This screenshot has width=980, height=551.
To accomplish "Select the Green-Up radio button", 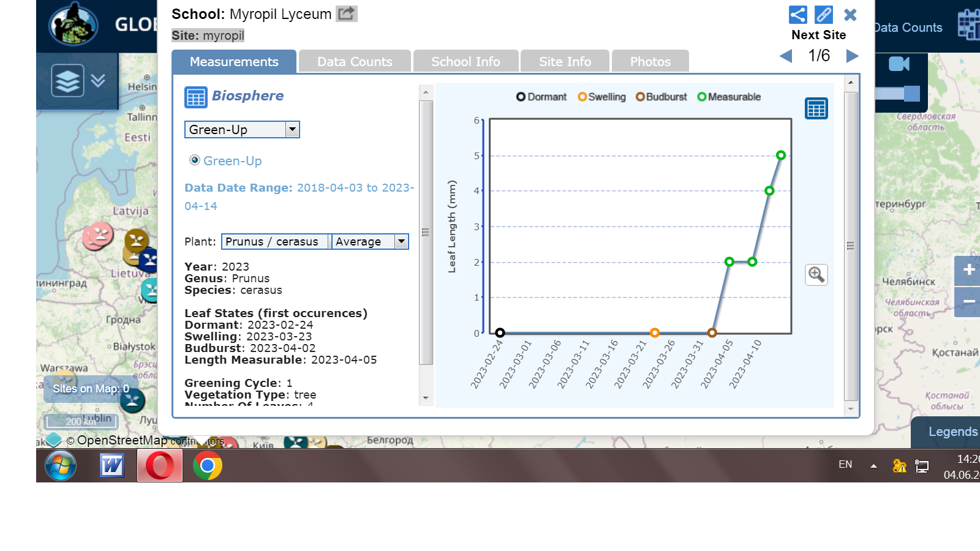I will click(x=195, y=160).
